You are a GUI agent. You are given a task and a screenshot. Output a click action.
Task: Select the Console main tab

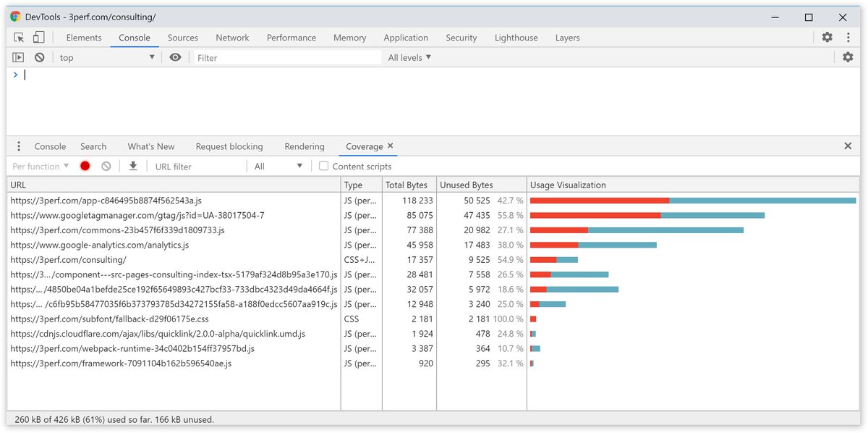(135, 38)
